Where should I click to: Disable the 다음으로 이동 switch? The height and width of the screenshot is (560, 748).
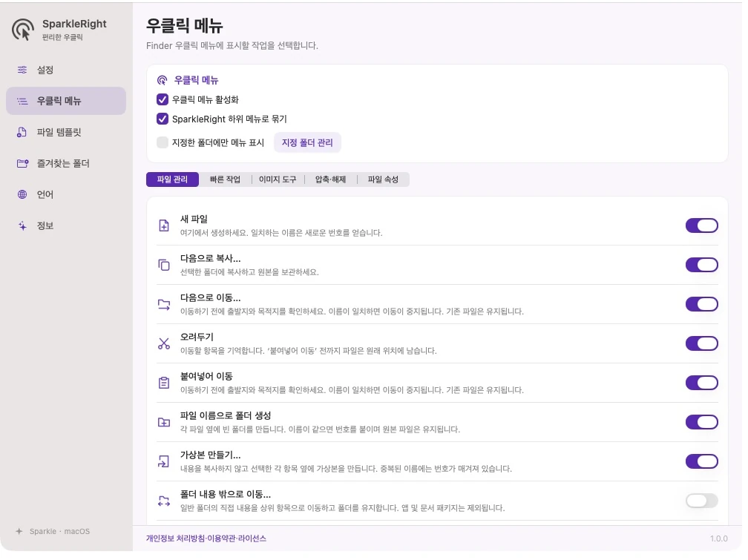coord(702,304)
